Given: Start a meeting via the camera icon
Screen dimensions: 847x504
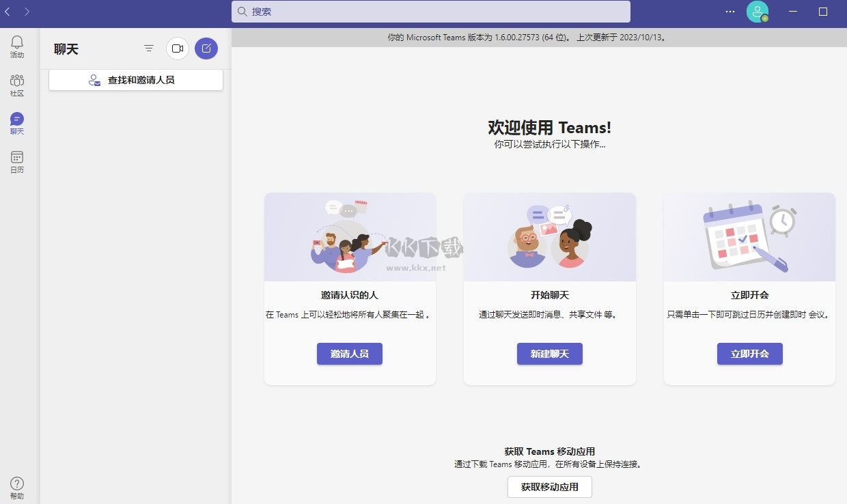Looking at the screenshot, I should pos(178,48).
